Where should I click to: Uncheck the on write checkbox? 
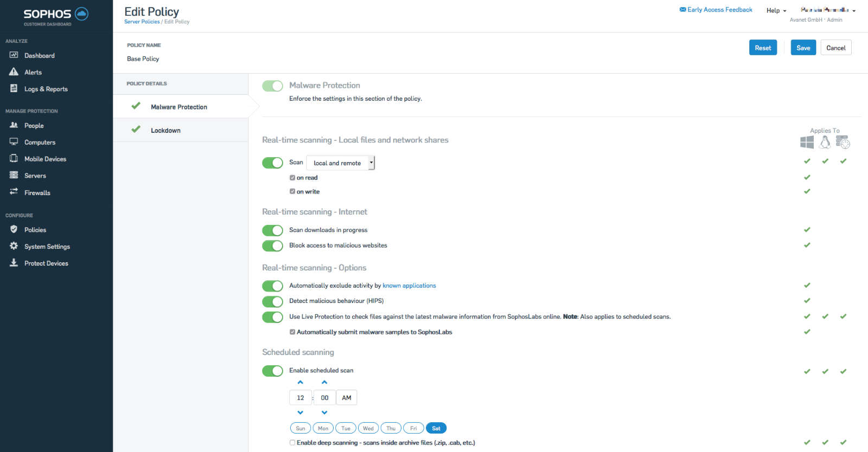292,191
